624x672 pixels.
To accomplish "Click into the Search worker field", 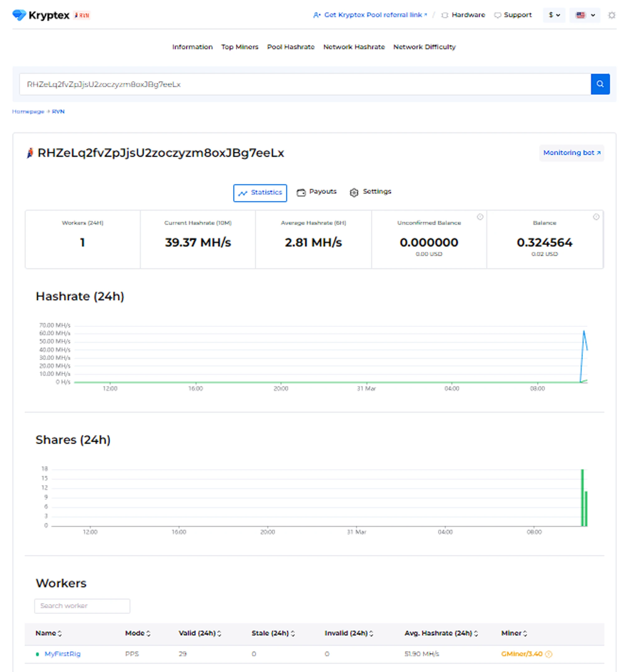I will pos(82,606).
